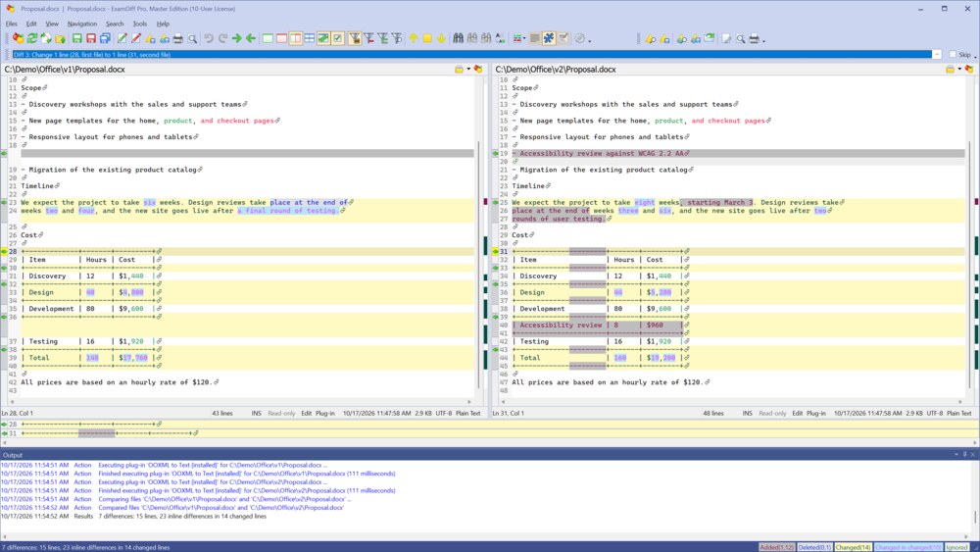Open dropdown beside colored lines toolbar icon

pyautogui.click(x=523, y=39)
